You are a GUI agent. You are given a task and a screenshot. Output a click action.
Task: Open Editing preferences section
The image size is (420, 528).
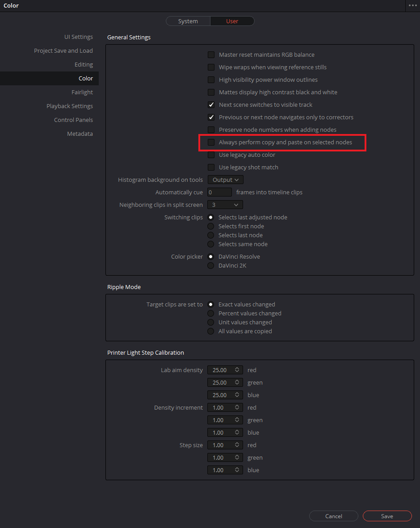[x=84, y=64]
